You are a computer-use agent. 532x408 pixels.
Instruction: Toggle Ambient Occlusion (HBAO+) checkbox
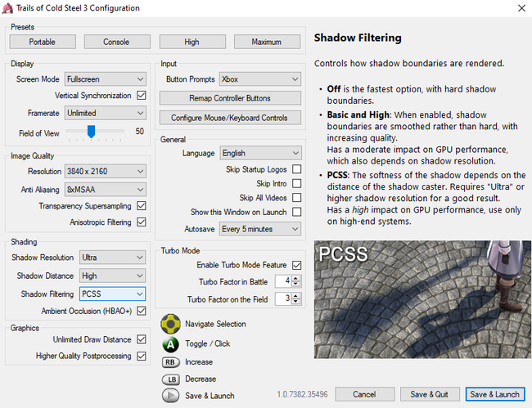click(x=142, y=311)
